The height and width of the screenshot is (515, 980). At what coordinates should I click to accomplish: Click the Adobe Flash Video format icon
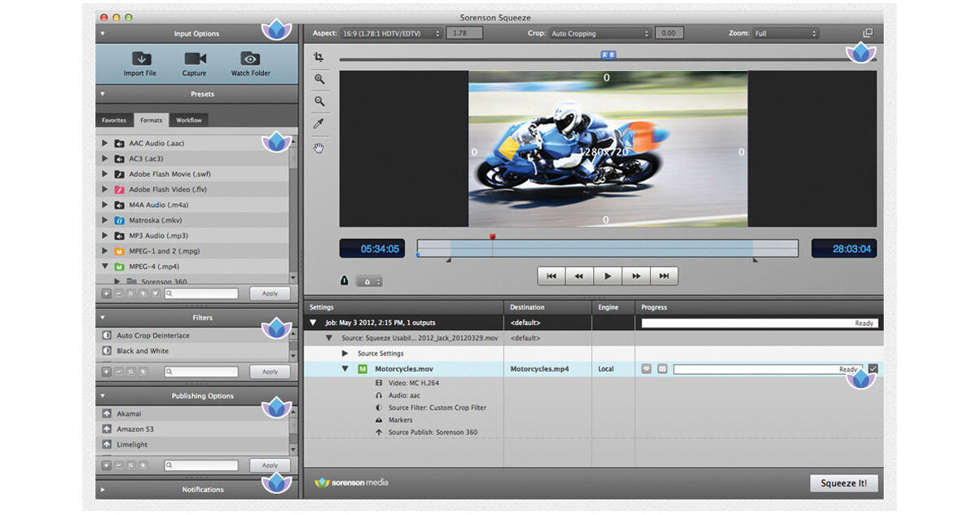tap(119, 190)
